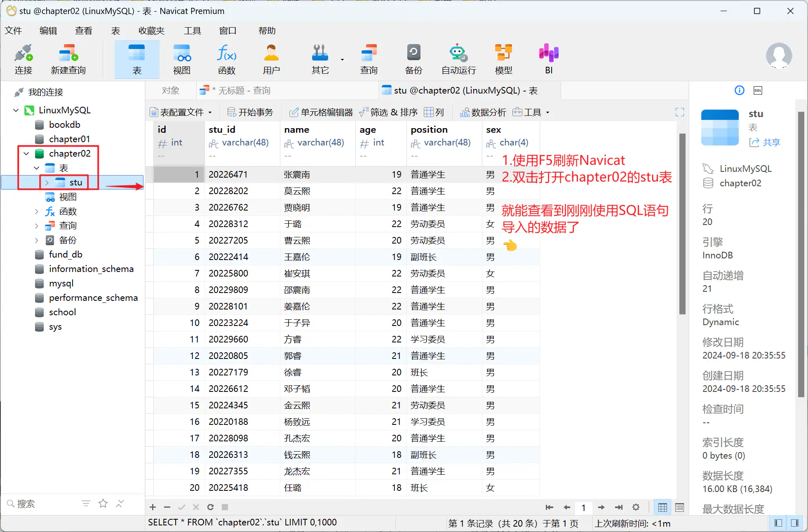This screenshot has height=532, width=808.
Task: Open the 单元格编辑器 button
Action: [321, 112]
